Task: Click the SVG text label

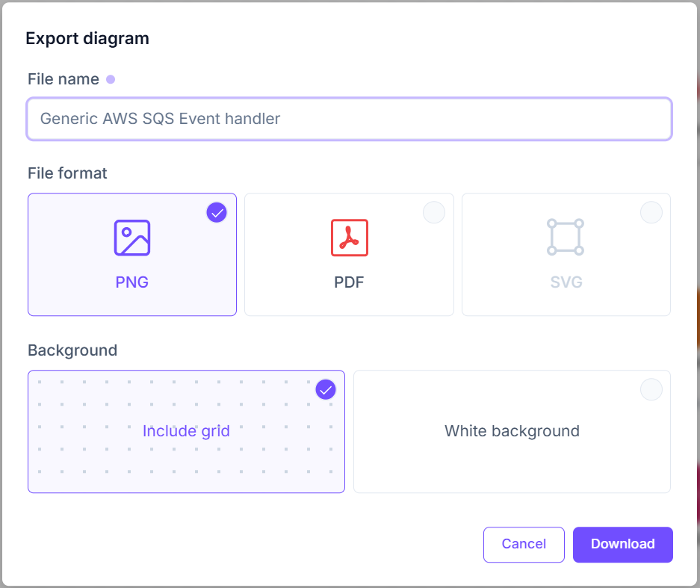Action: coord(566,282)
